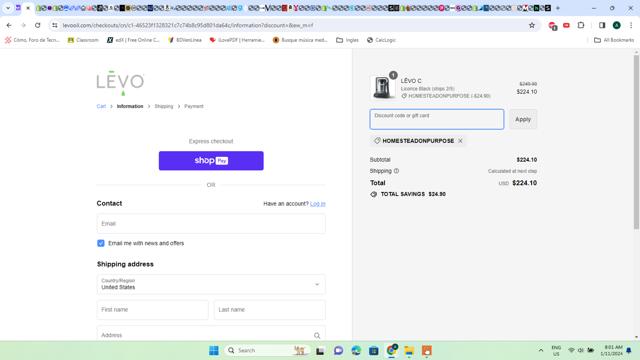The height and width of the screenshot is (360, 640).
Task: Open Microsoft Store from the taskbar
Action: pyautogui.click(x=374, y=351)
